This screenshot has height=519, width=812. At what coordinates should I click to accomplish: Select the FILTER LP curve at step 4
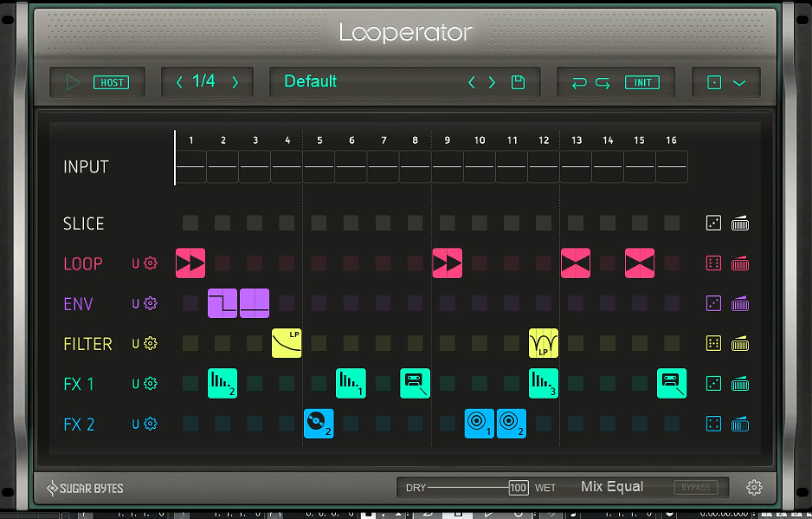coord(287,343)
